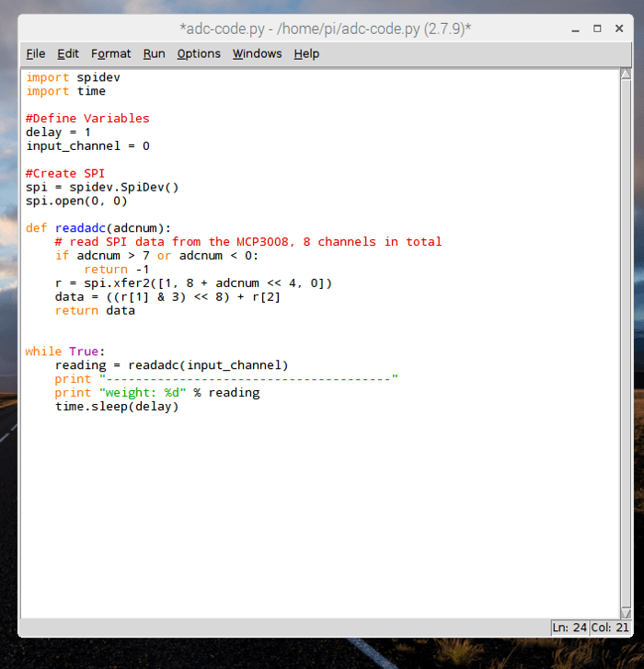The height and width of the screenshot is (669, 644).
Task: Click the scrollbar down arrow
Action: tap(626, 614)
